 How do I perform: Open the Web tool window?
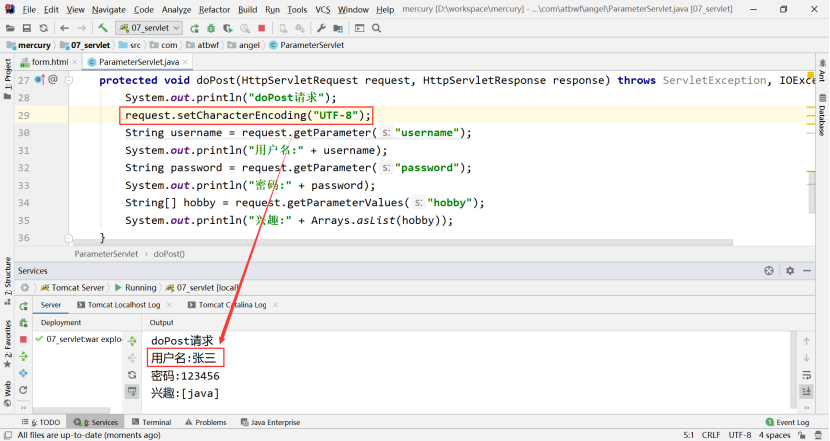click(x=7, y=393)
